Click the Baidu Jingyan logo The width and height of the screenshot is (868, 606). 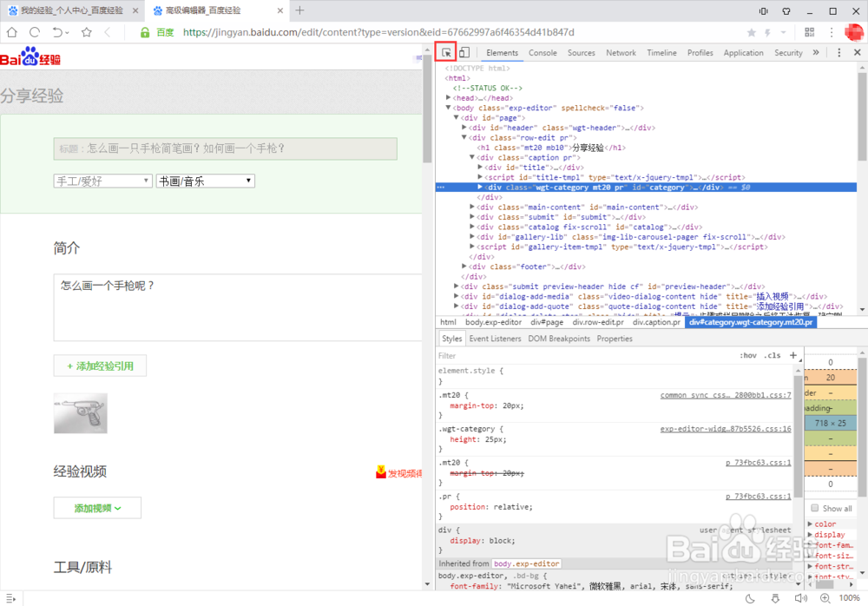click(x=30, y=57)
